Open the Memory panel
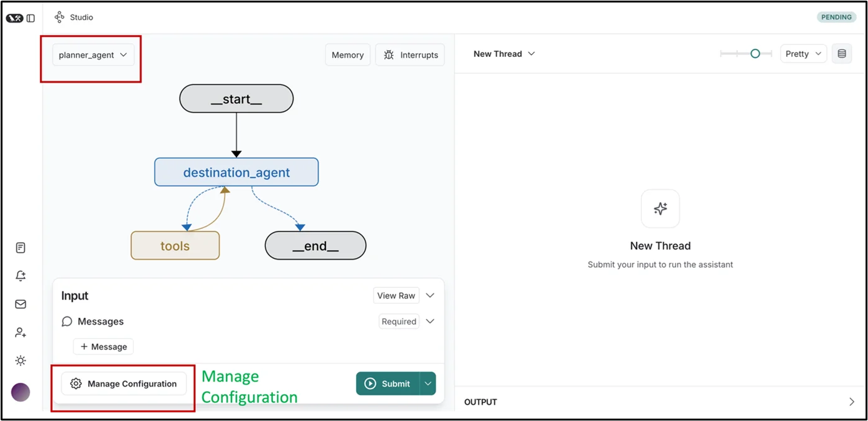Image resolution: width=868 pixels, height=421 pixels. tap(347, 55)
